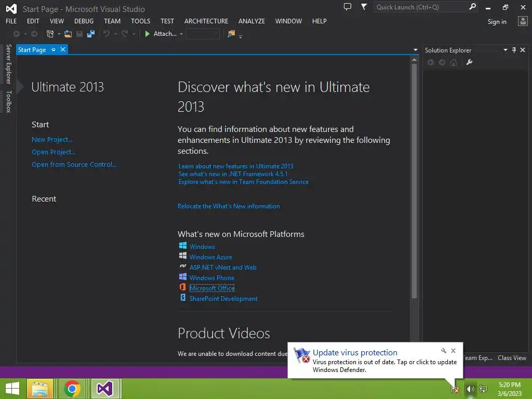The height and width of the screenshot is (399, 532).
Task: Expand the Server Explorer side tab
Action: (x=8, y=64)
